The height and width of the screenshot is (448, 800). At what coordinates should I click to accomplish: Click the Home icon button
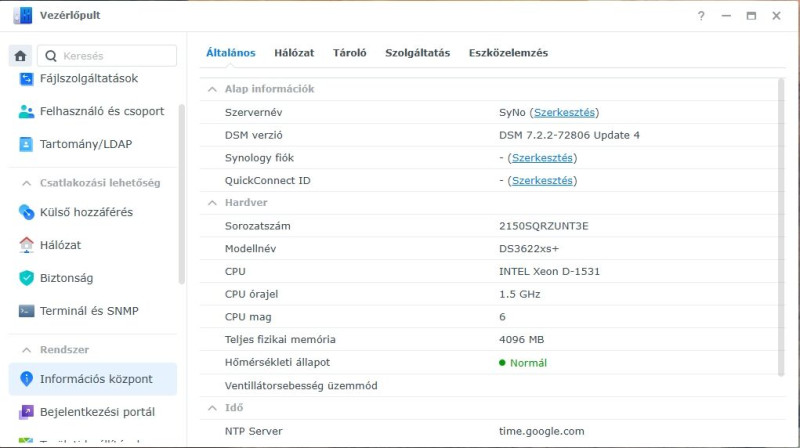pos(20,56)
